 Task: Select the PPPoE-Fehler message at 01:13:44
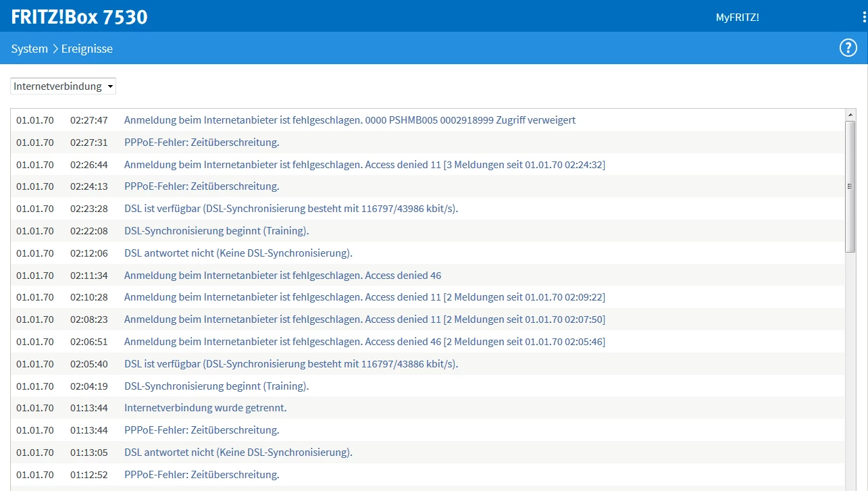202,430
